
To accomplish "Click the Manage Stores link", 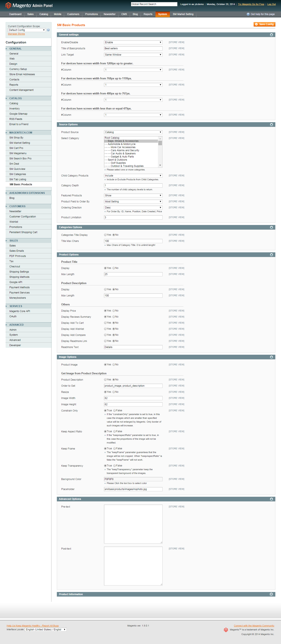I will coord(16,34).
